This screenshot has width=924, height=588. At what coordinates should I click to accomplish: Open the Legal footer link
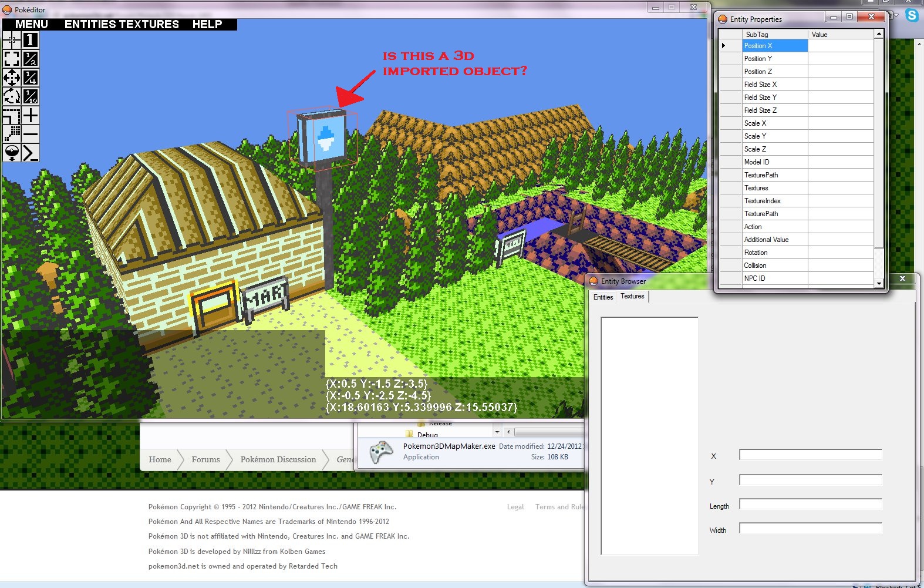pos(515,507)
